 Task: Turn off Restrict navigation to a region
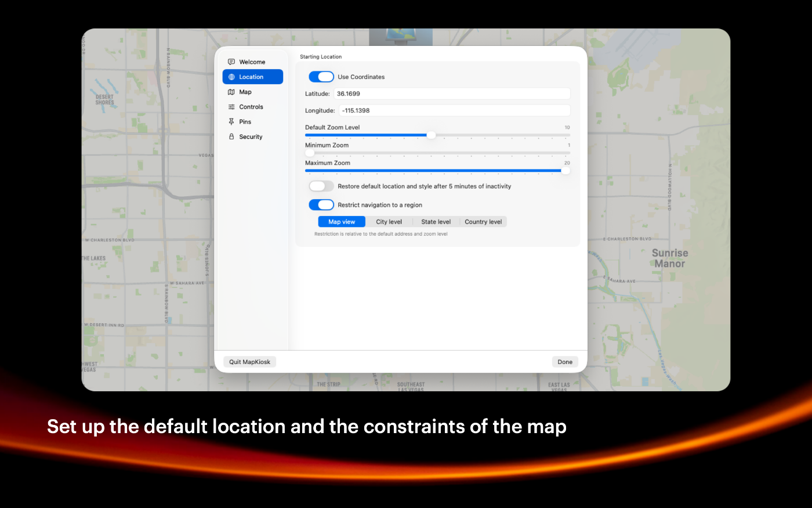[321, 205]
